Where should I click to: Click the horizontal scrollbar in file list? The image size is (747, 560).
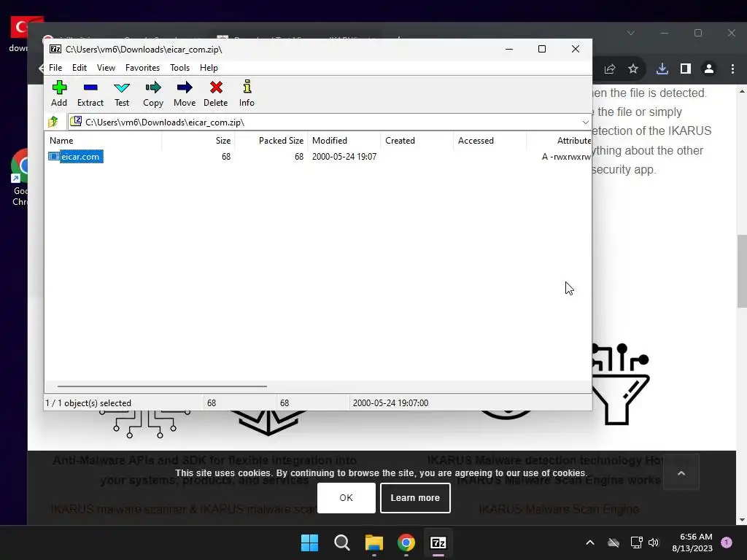pos(162,386)
